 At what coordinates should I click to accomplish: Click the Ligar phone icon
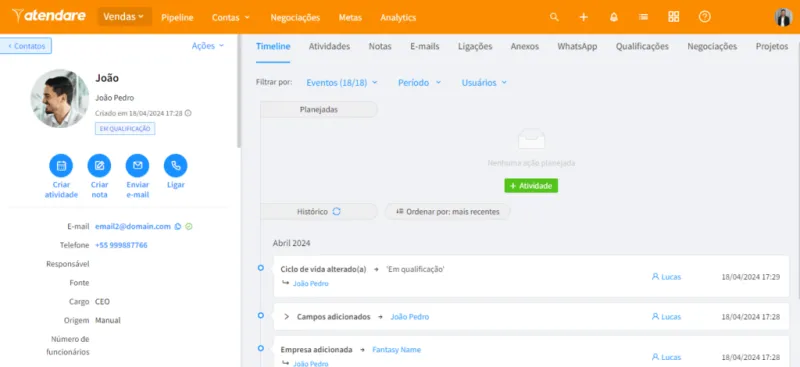point(176,165)
